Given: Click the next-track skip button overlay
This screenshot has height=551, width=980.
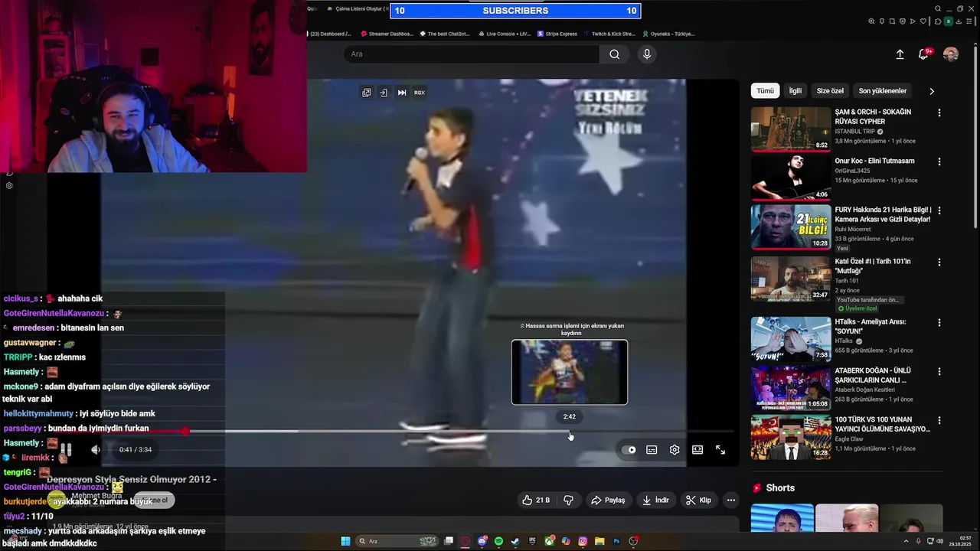Looking at the screenshot, I should click(x=402, y=93).
